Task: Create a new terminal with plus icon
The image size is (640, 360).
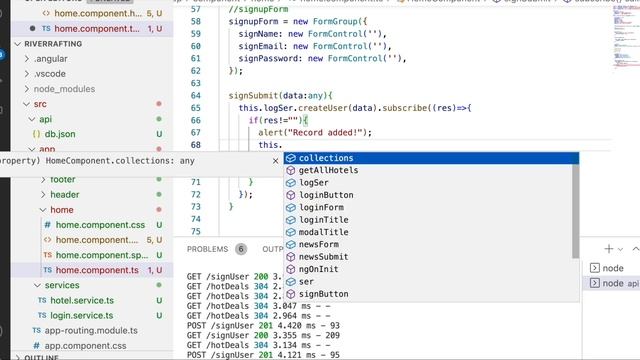Action: point(609,249)
